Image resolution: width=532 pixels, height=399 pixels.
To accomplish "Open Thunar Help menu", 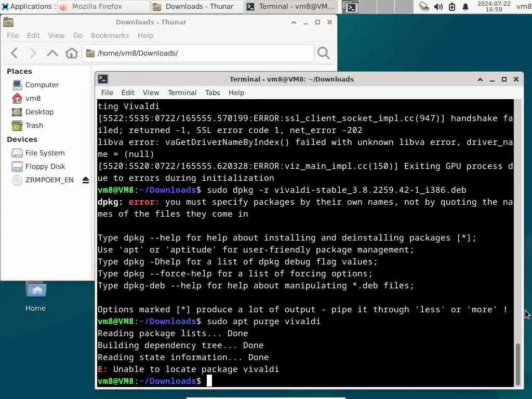I will tap(145, 36).
